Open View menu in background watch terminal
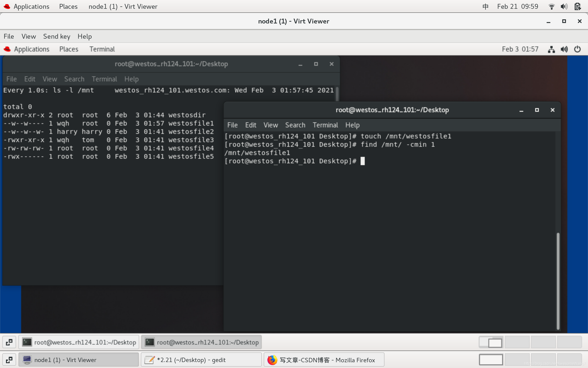This screenshot has width=588, height=368. coord(50,79)
